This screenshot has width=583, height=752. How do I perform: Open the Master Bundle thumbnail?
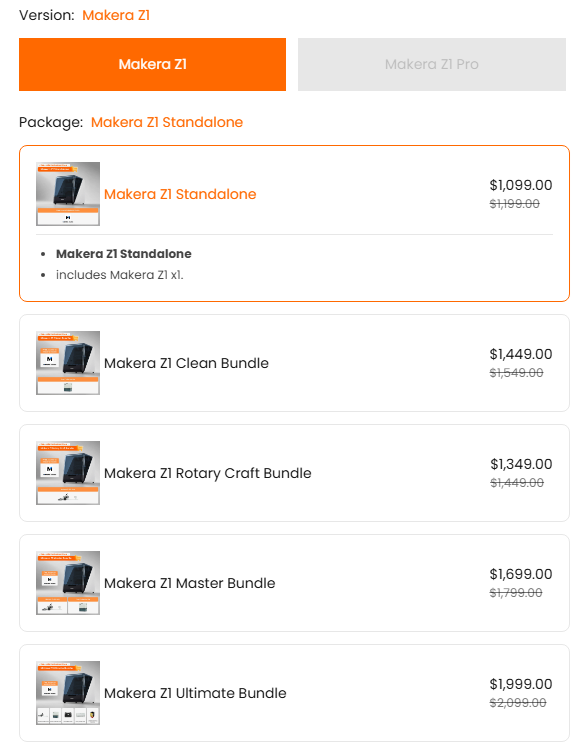pos(68,583)
